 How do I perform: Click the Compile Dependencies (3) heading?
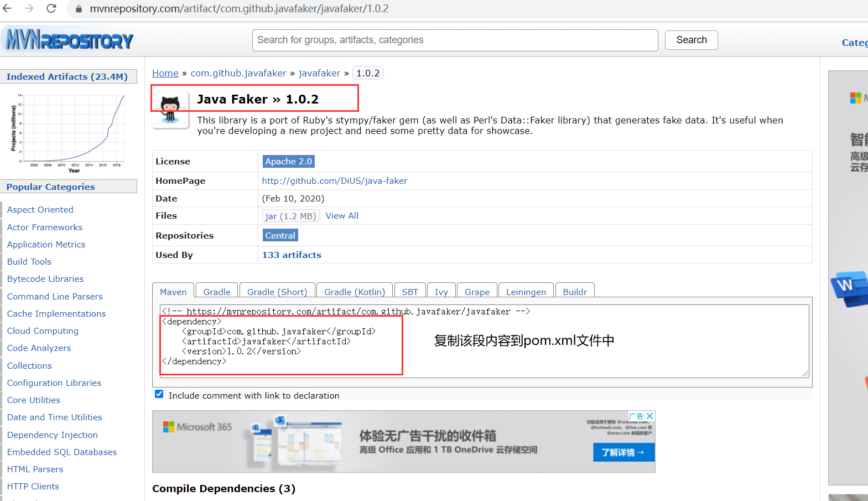tap(224, 488)
